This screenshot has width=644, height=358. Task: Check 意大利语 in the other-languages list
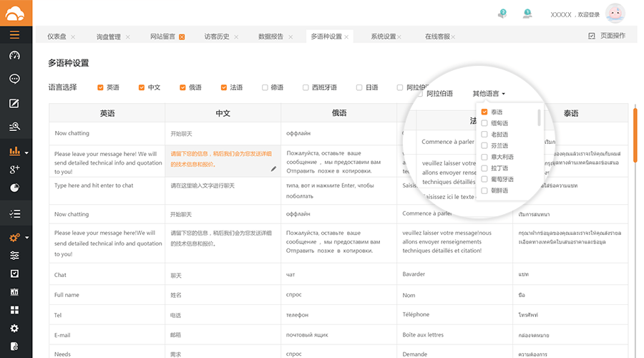(484, 157)
